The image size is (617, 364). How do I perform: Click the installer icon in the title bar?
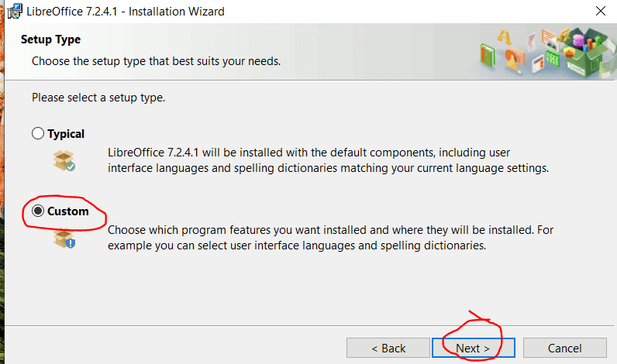tap(13, 11)
